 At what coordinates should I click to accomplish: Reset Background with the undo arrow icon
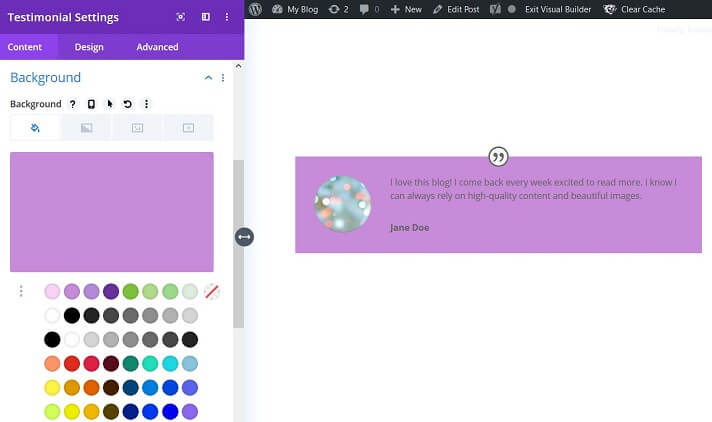click(128, 104)
